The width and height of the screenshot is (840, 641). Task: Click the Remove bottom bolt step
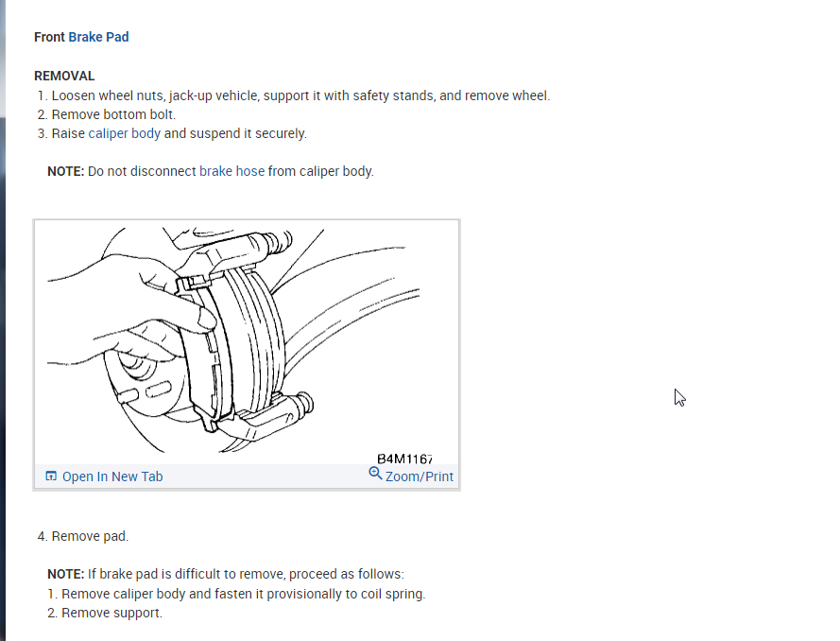pos(107,114)
